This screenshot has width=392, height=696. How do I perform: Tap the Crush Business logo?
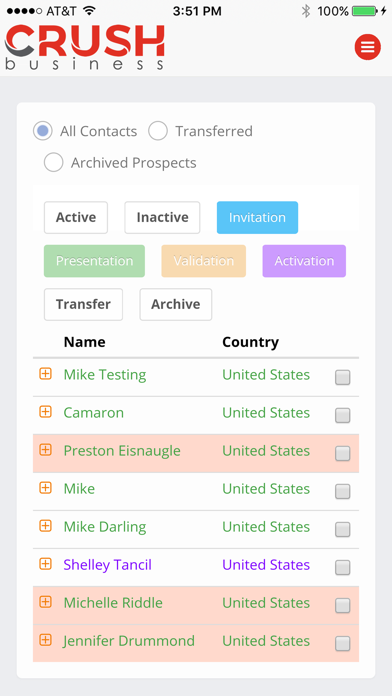(x=85, y=47)
